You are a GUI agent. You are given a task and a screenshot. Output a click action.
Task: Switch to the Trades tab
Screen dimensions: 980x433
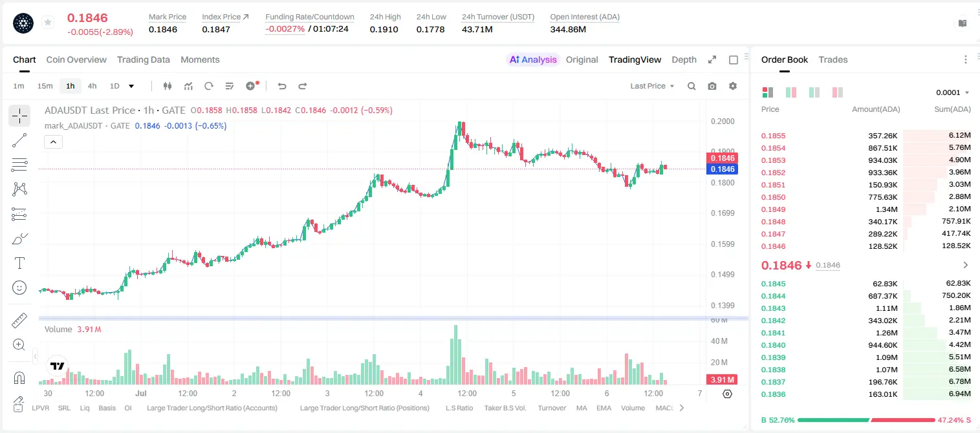833,59
